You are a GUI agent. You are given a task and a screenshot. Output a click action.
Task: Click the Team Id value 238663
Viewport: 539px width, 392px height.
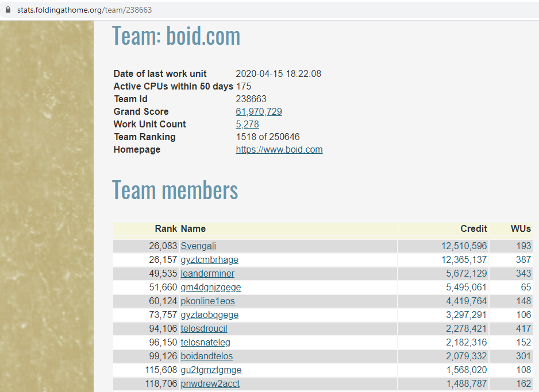tap(251, 99)
